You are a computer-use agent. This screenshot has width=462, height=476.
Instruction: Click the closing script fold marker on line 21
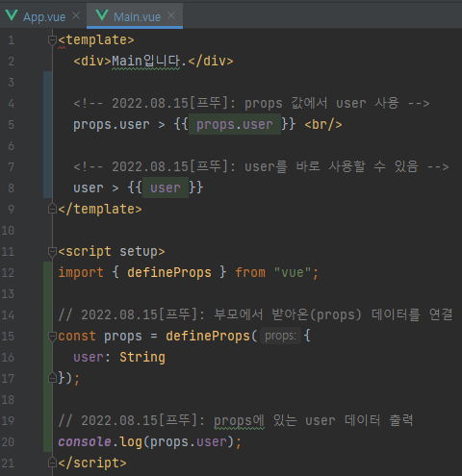pyautogui.click(x=52, y=463)
